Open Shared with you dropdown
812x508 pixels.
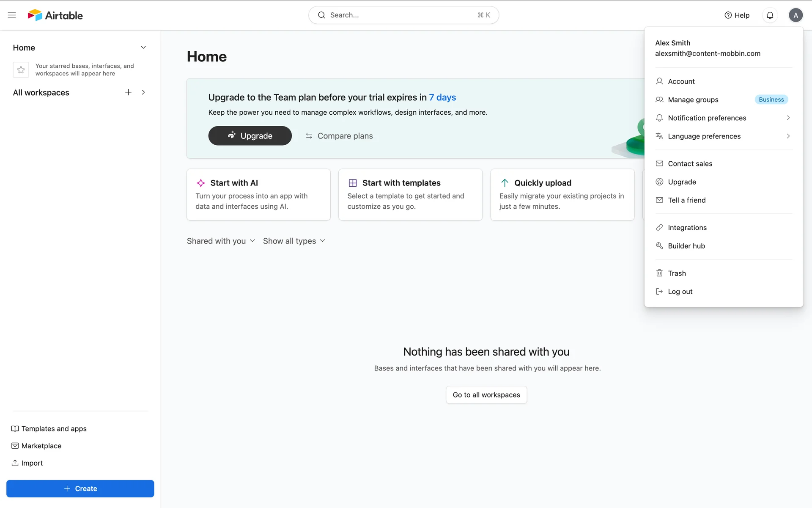pos(221,241)
